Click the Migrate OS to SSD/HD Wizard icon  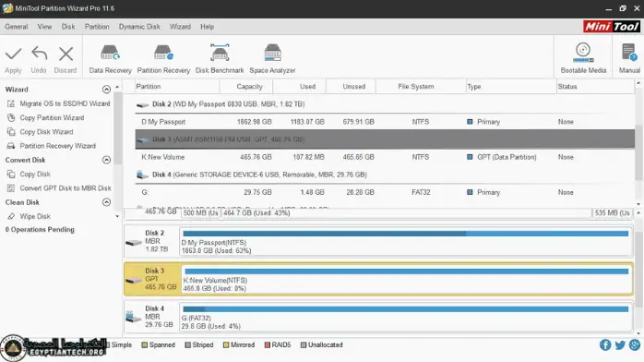11,104
